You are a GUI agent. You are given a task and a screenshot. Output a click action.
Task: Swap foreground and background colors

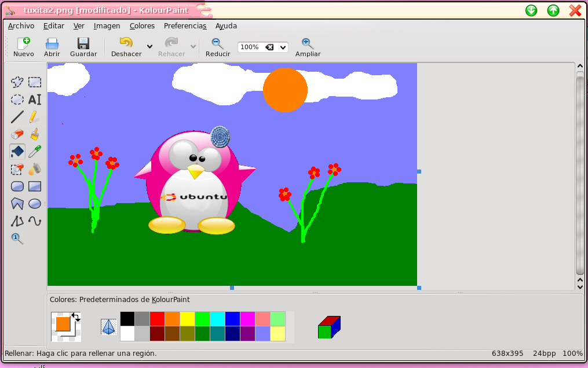point(76,317)
